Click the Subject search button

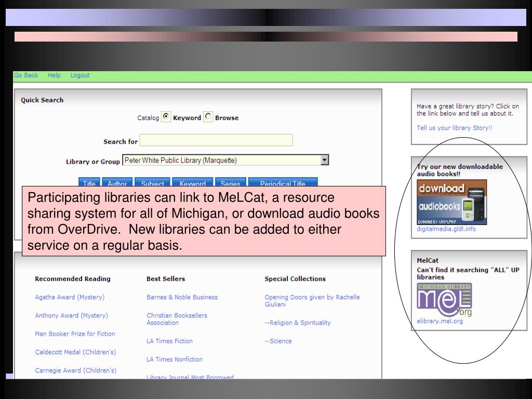tap(152, 182)
